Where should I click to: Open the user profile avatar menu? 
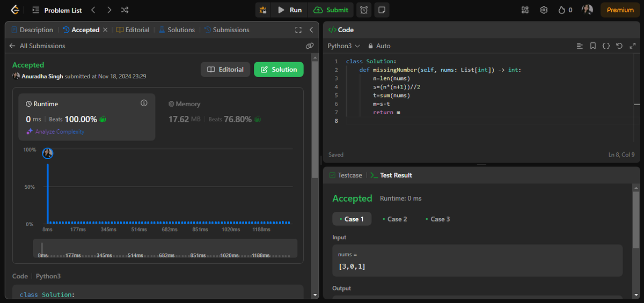click(x=588, y=10)
